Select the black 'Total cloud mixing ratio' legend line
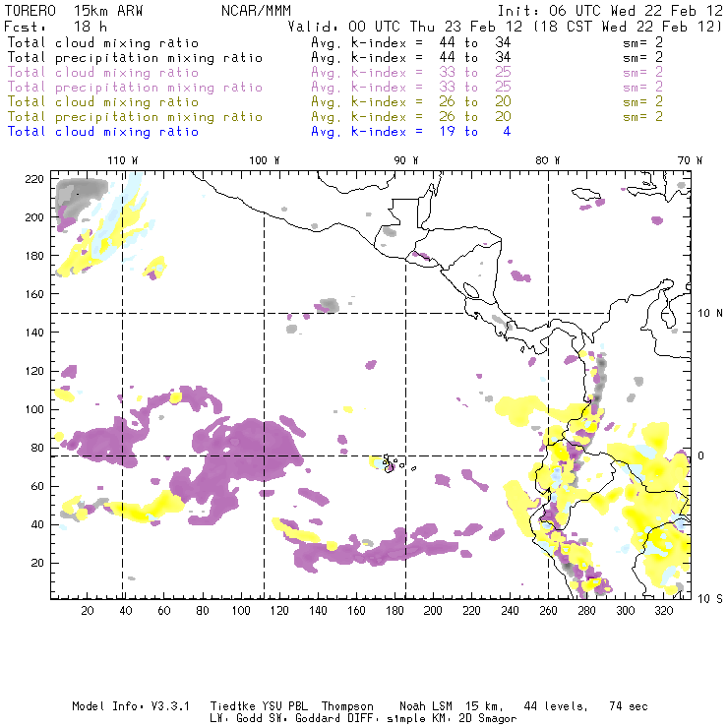Viewport: 728px width, 728px height. coord(103,43)
